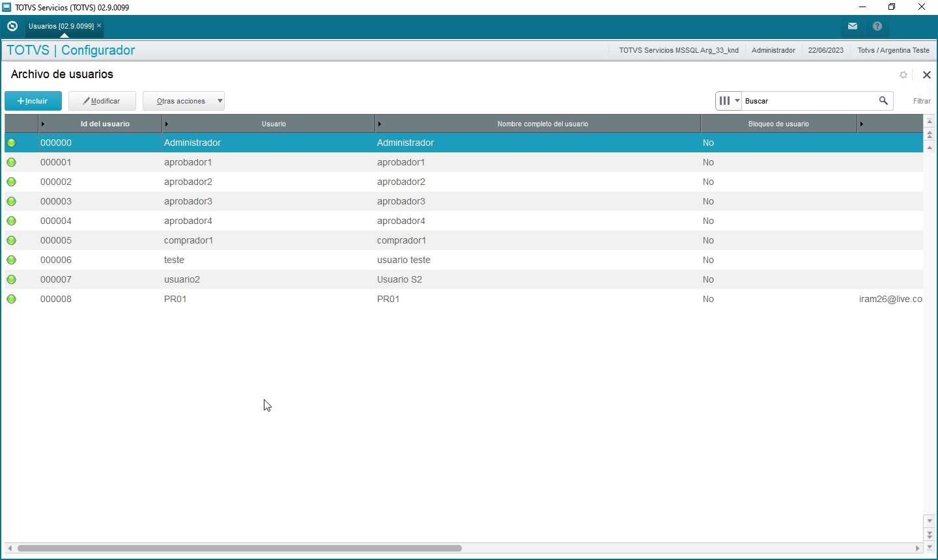Click green status icon for user 000007
Viewport: 938px width, 560px height.
[11, 279]
